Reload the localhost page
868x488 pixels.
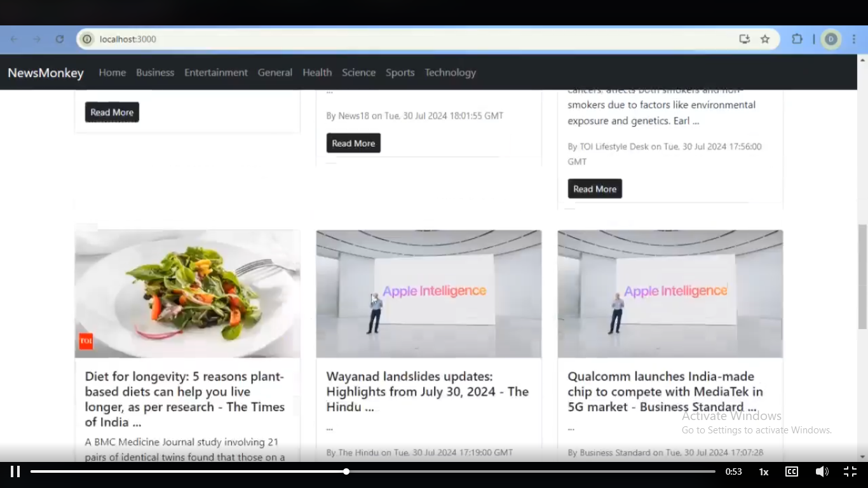click(60, 39)
